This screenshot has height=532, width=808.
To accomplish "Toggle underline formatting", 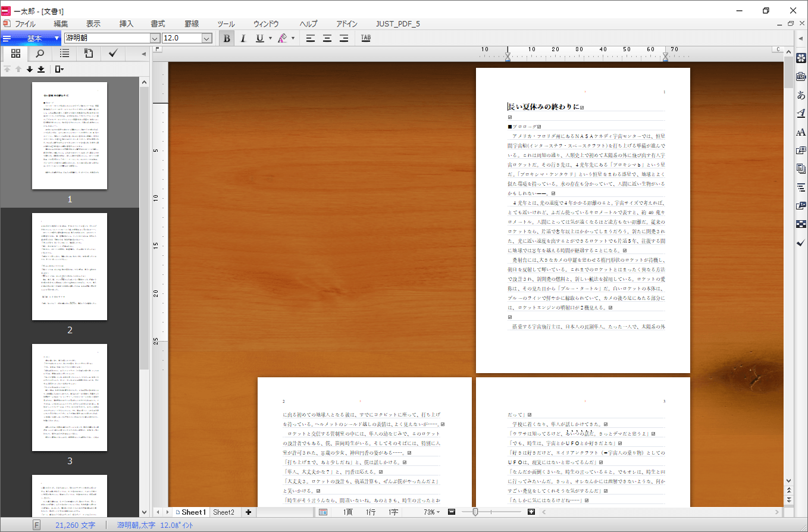I will (260, 37).
